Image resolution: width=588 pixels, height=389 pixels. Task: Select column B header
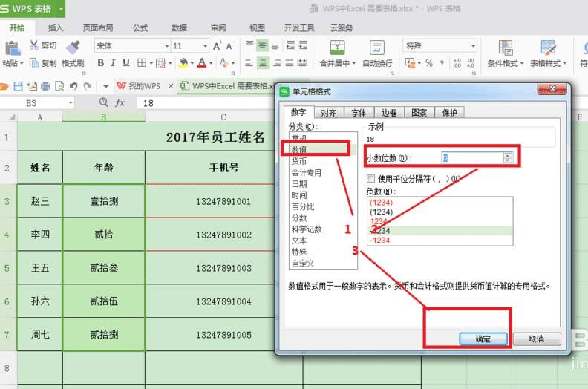[x=103, y=117]
